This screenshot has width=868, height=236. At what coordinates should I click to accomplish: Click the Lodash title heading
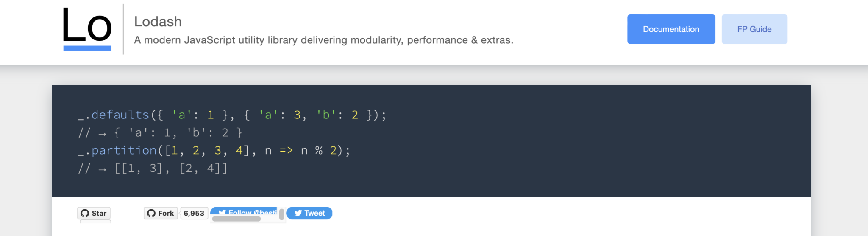click(158, 22)
